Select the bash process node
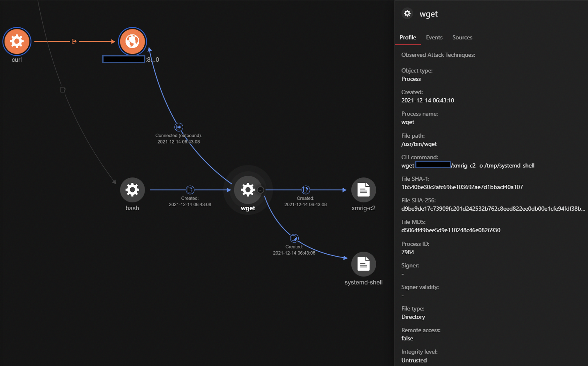The height and width of the screenshot is (366, 588). [132, 190]
